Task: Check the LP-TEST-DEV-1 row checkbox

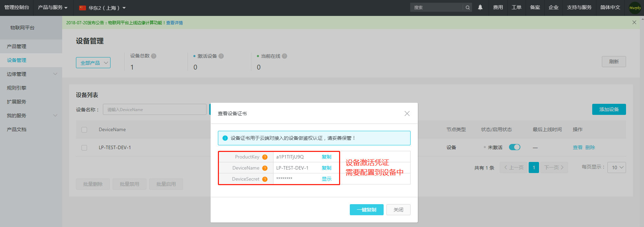Action: 84,148
